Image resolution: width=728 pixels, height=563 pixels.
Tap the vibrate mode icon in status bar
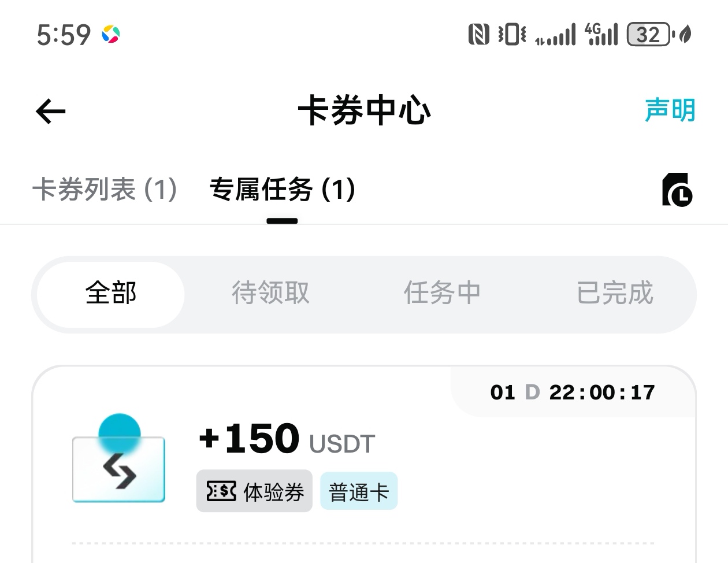tap(511, 35)
